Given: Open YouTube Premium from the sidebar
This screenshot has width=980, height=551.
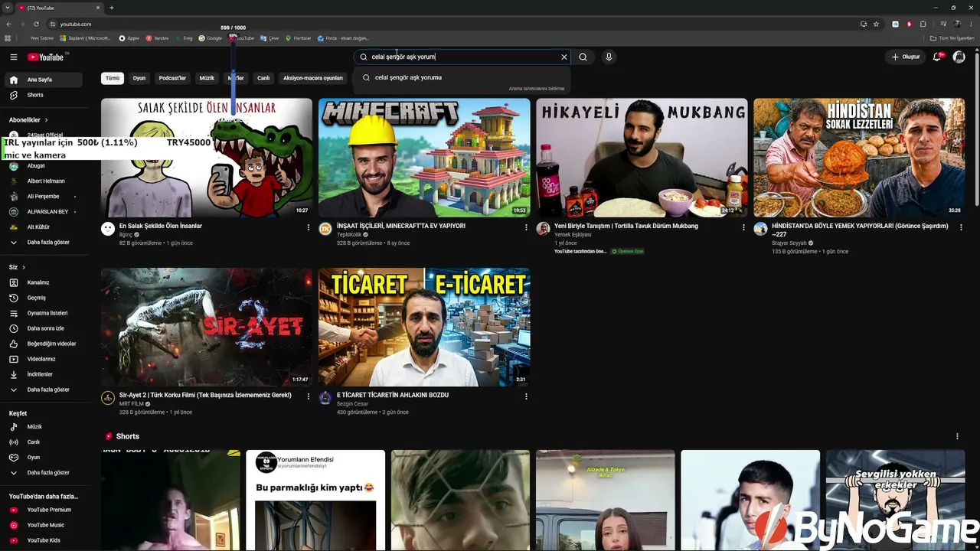Looking at the screenshot, I should point(44,510).
